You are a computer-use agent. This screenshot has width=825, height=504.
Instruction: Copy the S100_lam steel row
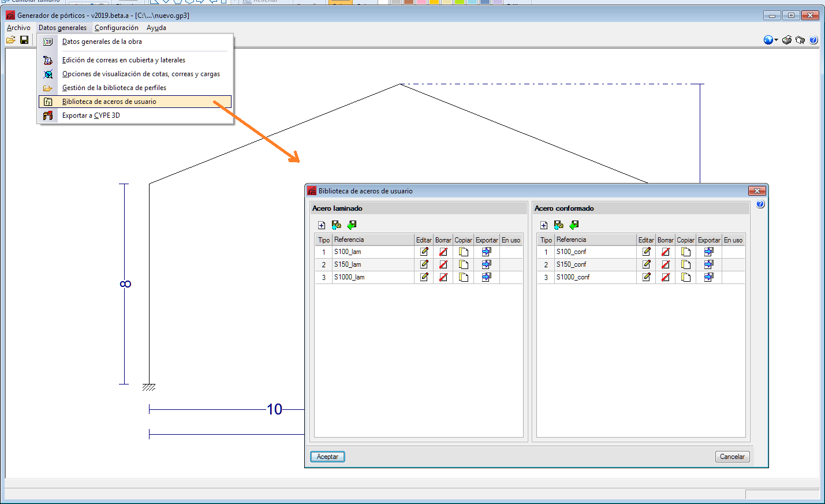tap(464, 252)
